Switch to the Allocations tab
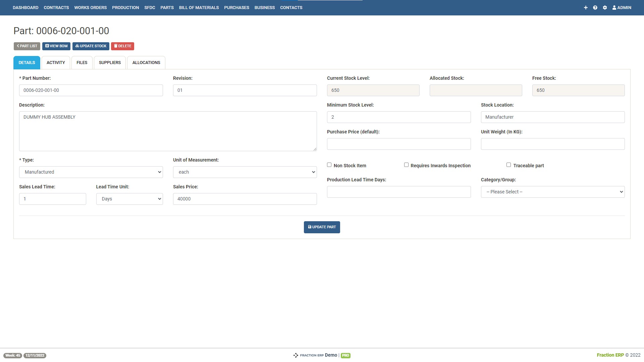This screenshot has width=644, height=362. pos(146,62)
